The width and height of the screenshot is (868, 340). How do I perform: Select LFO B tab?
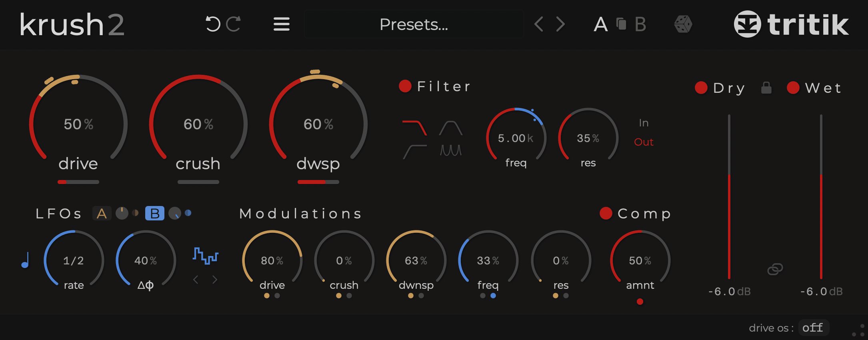pyautogui.click(x=155, y=213)
